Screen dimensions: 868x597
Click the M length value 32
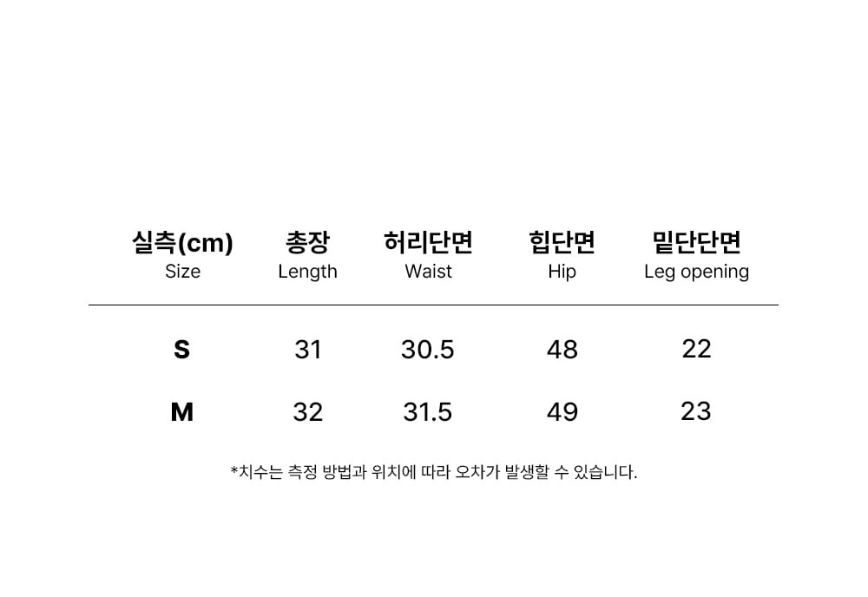point(308,412)
